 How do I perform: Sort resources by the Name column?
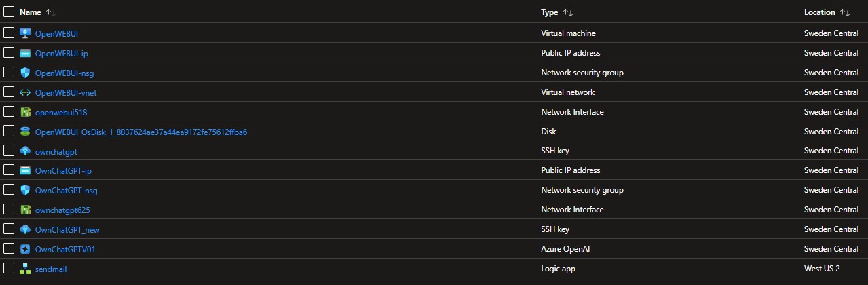30,12
